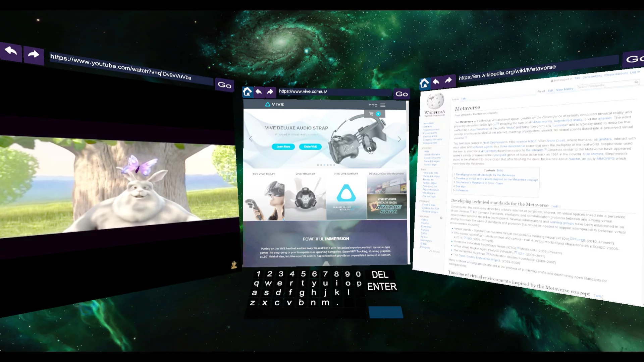The image size is (644, 362).
Task: Click the back arrow on the YouTube panel
Action: (x=11, y=51)
